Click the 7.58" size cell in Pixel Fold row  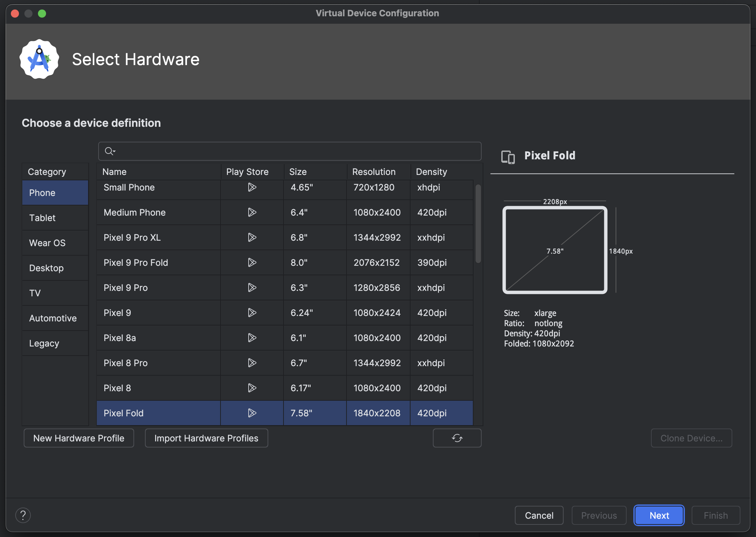point(315,413)
